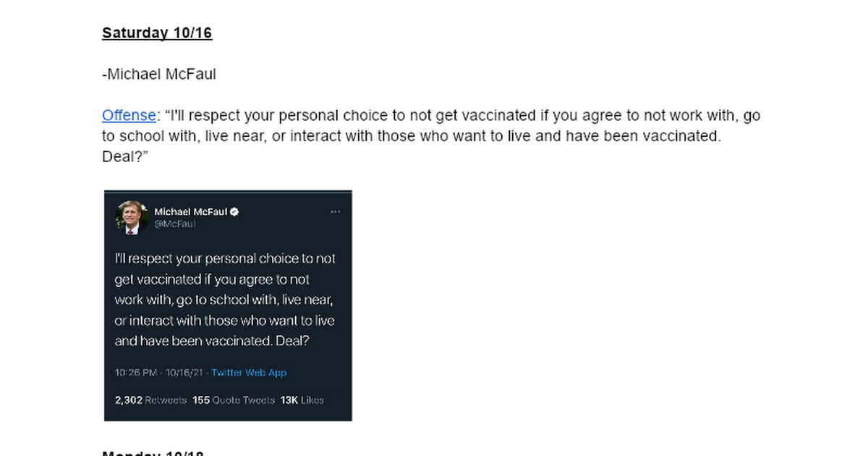Click the tweet body text starting I'll respect

point(225,300)
